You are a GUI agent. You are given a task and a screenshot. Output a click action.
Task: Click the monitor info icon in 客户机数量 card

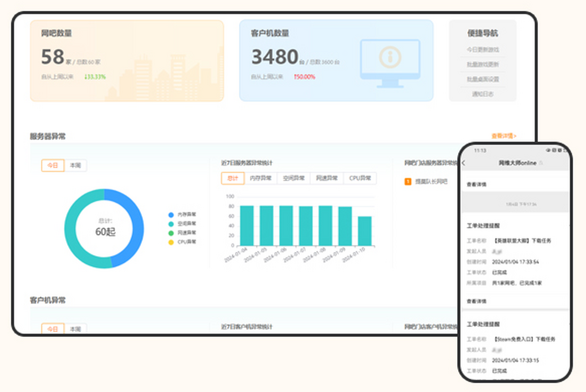click(x=390, y=58)
